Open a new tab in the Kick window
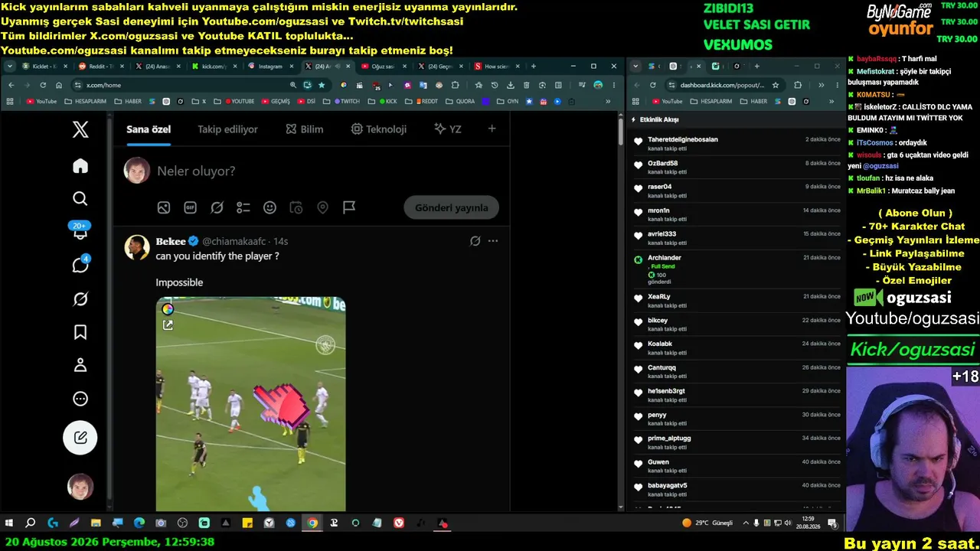Screen dimensions: 980x551 756,67
